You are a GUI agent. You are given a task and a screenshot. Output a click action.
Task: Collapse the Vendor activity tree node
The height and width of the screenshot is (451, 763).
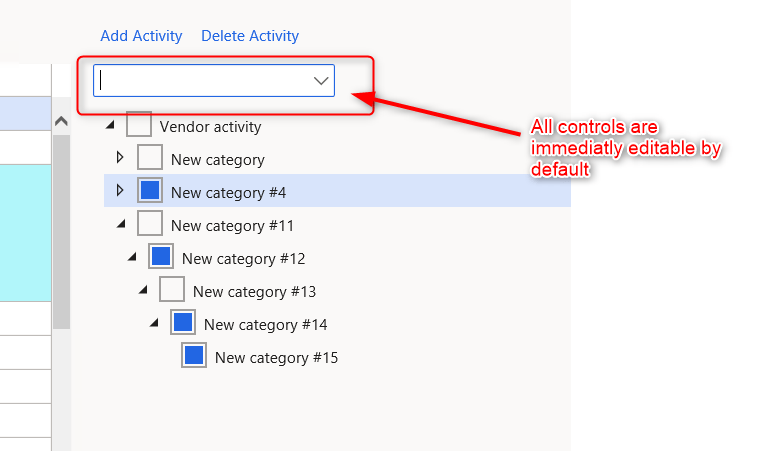click(x=110, y=126)
